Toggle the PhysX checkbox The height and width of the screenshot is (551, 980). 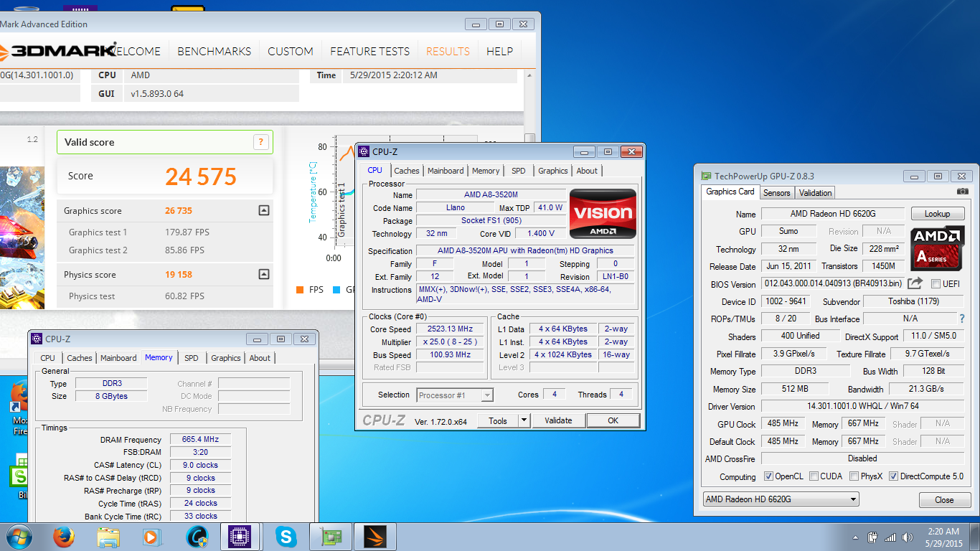854,476
